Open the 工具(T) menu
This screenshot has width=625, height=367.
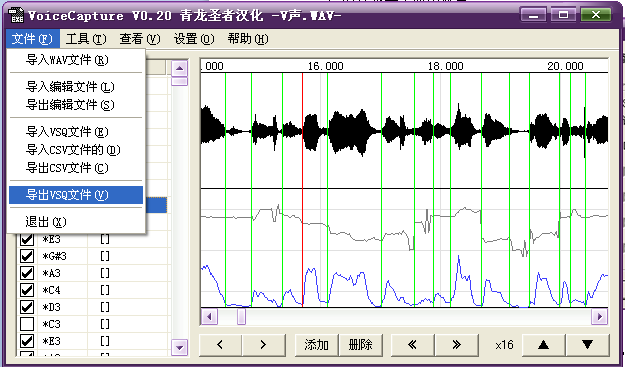(86, 39)
